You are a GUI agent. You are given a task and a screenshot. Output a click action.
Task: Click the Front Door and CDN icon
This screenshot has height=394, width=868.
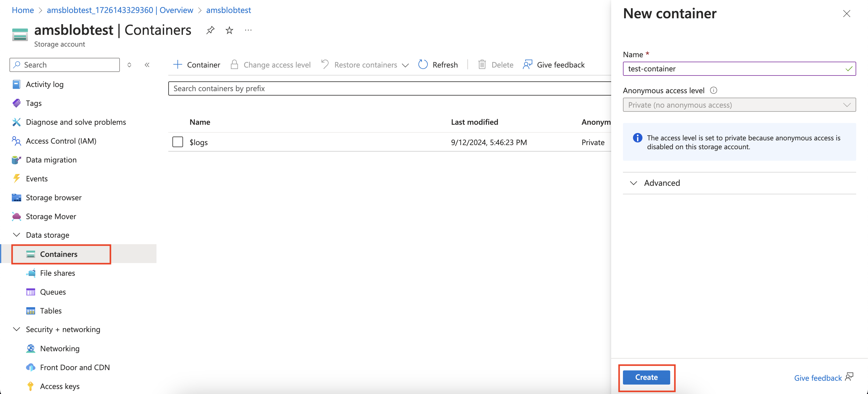pos(31,367)
